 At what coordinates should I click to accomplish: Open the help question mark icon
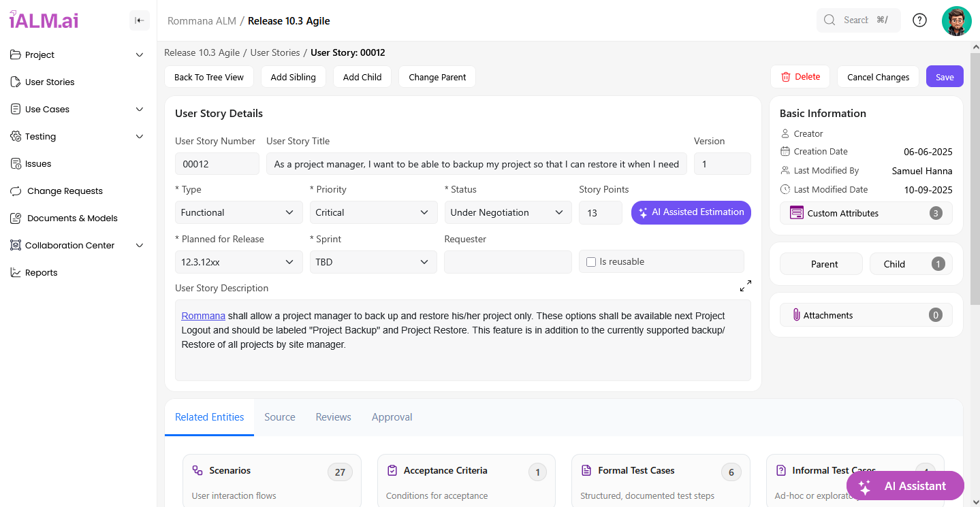tap(919, 20)
